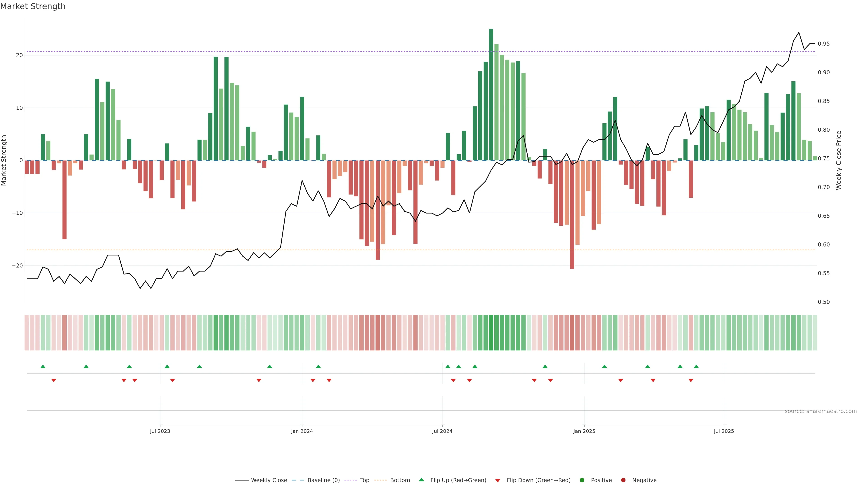The width and height of the screenshot is (868, 488).
Task: Click Negative red circle legend icon
Action: coord(623,480)
